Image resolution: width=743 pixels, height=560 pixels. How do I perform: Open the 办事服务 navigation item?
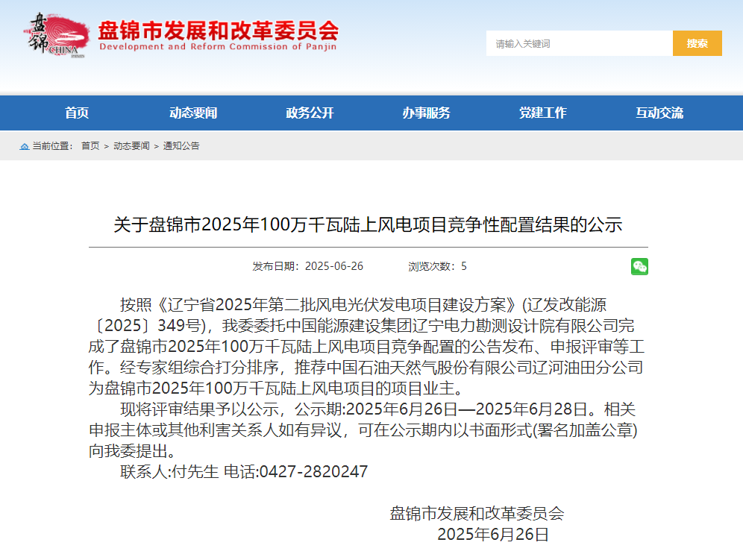[426, 113]
